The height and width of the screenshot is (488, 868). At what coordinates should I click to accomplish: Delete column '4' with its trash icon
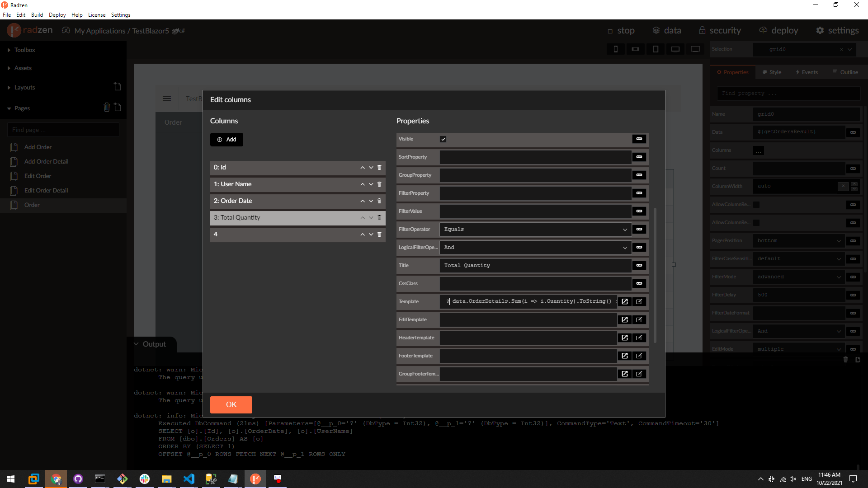coord(379,235)
